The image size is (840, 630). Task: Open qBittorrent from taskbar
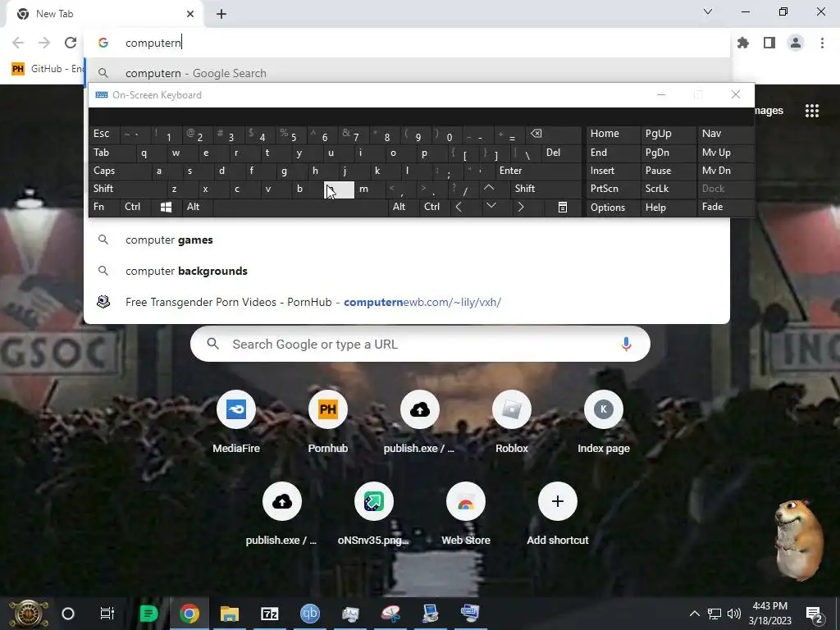click(x=309, y=614)
